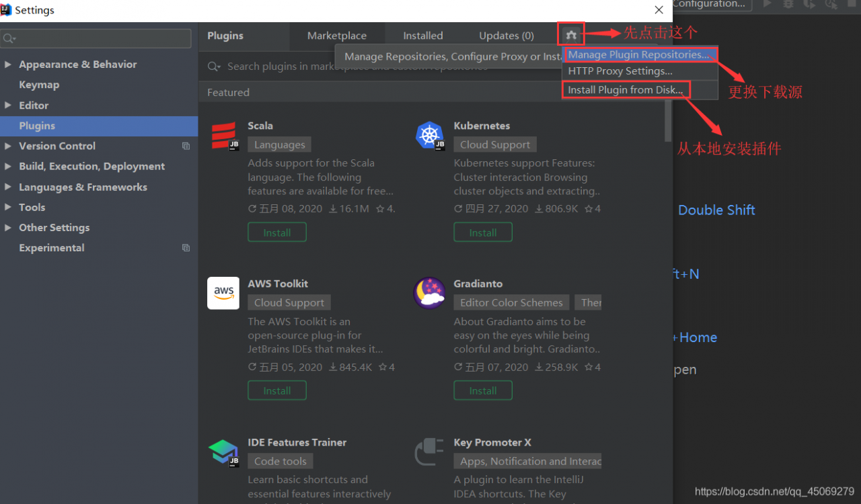
Task: Click Add Configuration button in main IDE window
Action: point(712,4)
